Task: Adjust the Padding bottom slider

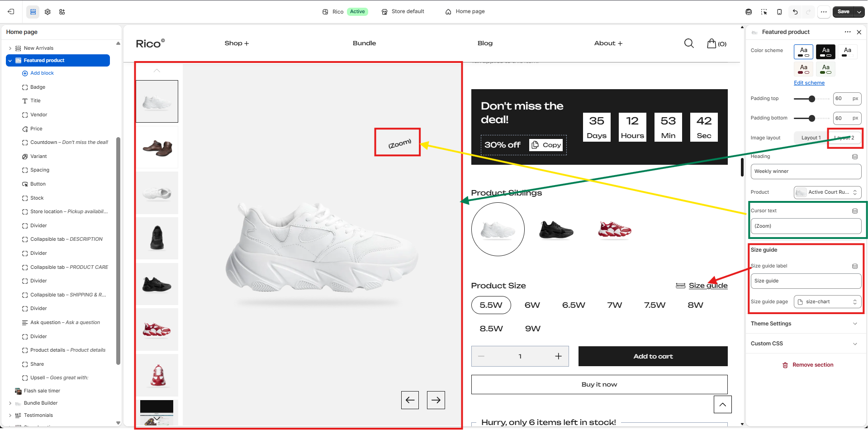Action: [x=812, y=118]
